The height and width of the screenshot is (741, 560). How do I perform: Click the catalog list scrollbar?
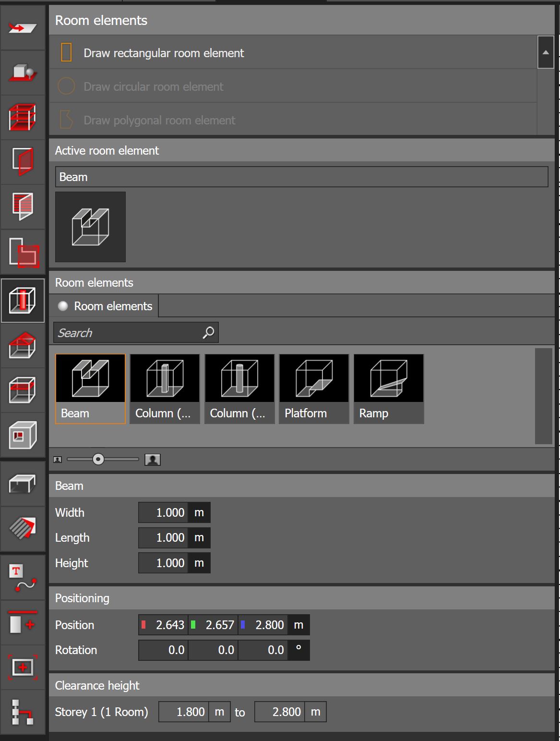click(x=543, y=396)
